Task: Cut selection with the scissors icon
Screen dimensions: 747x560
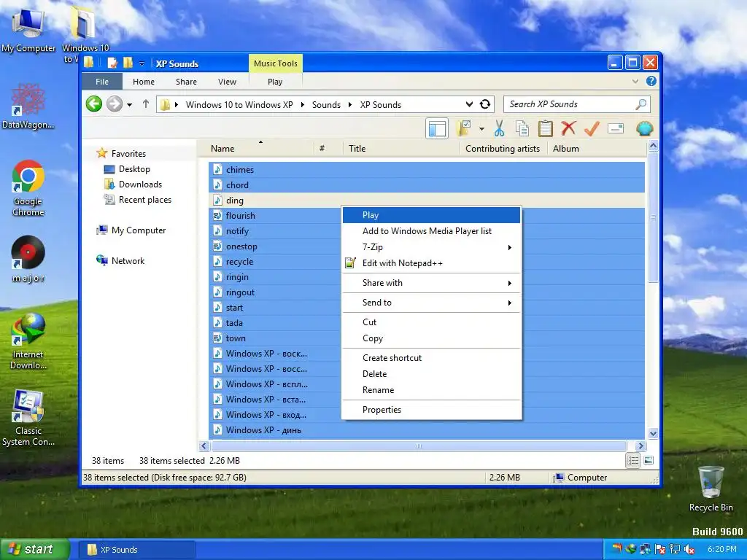Action: pos(499,128)
